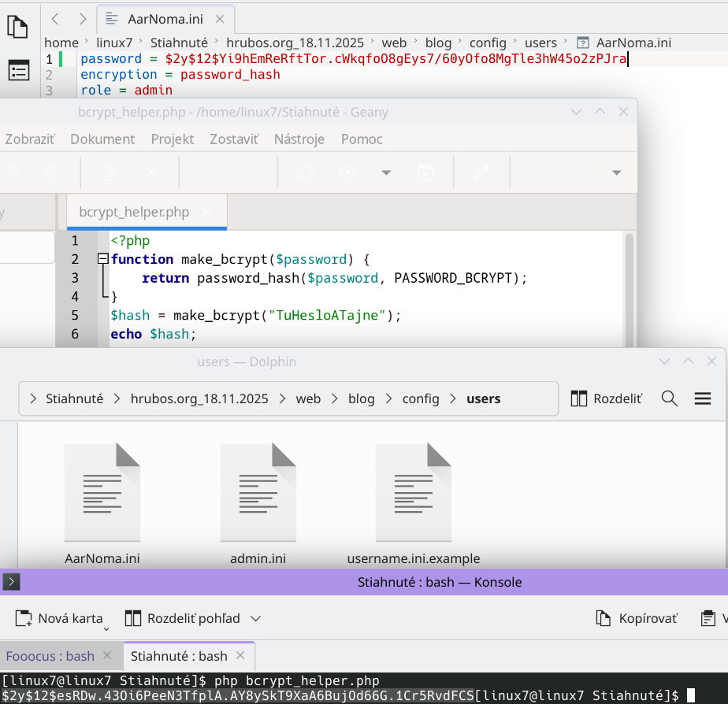Select the admin.ini file icon
Screen dimensions: 728x704
pyautogui.click(x=258, y=492)
